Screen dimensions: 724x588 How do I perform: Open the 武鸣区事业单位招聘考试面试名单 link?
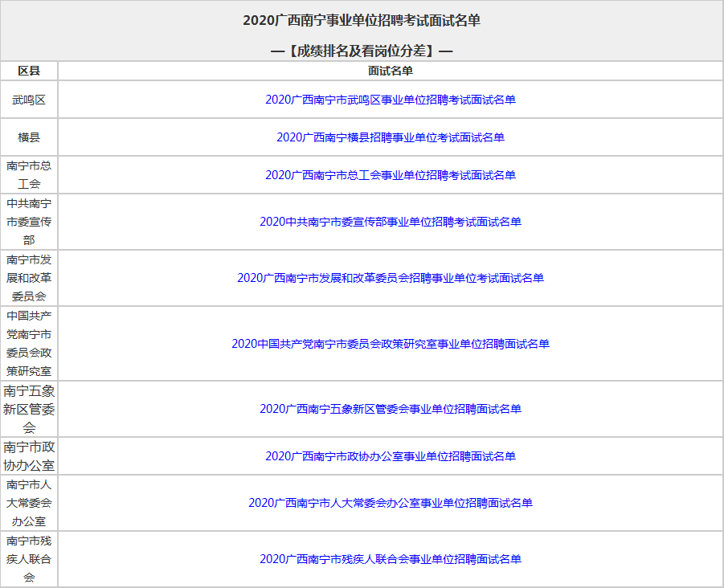point(391,100)
